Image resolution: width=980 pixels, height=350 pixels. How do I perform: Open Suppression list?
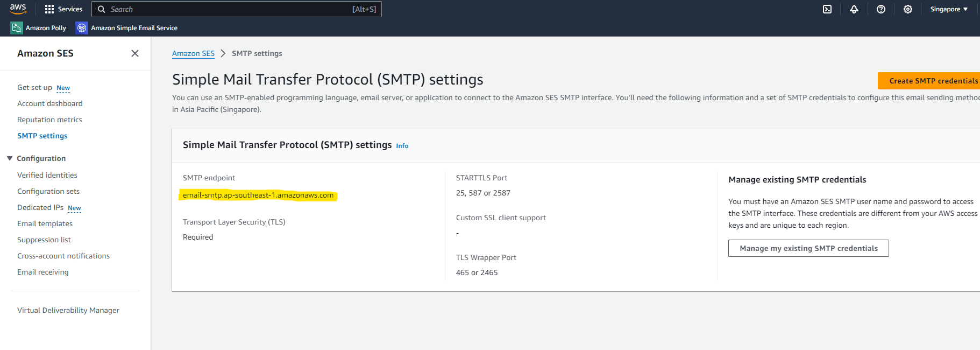44,240
